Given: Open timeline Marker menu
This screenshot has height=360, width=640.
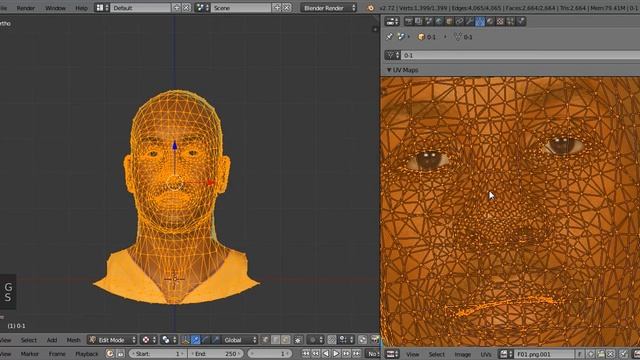Looking at the screenshot, I should (x=29, y=354).
